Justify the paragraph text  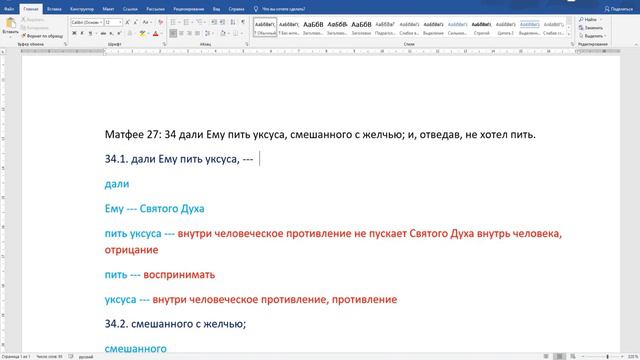197,33
